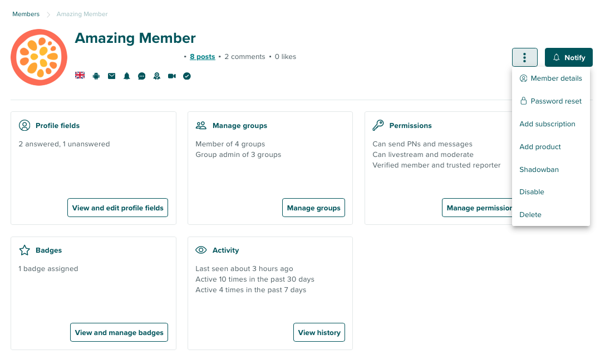Click the Amazing Member profile avatar
Viewport: 605px width, 364px height.
pos(39,57)
